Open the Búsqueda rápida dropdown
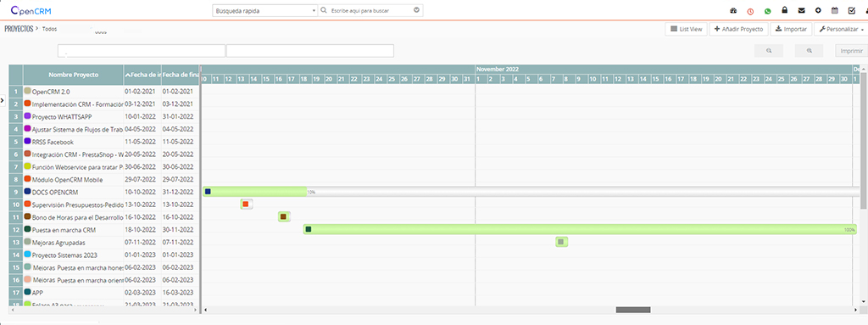 click(265, 10)
